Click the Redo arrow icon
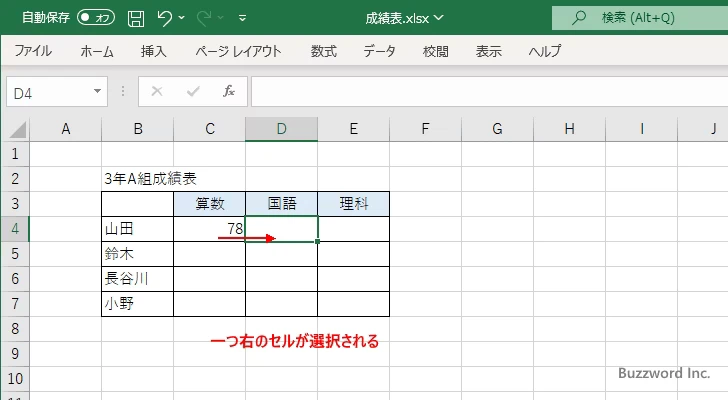 [204, 18]
